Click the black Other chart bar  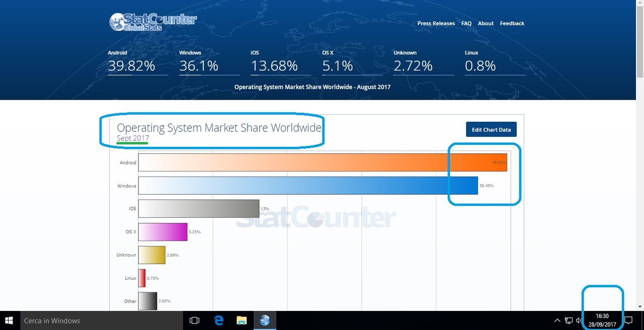point(147,301)
